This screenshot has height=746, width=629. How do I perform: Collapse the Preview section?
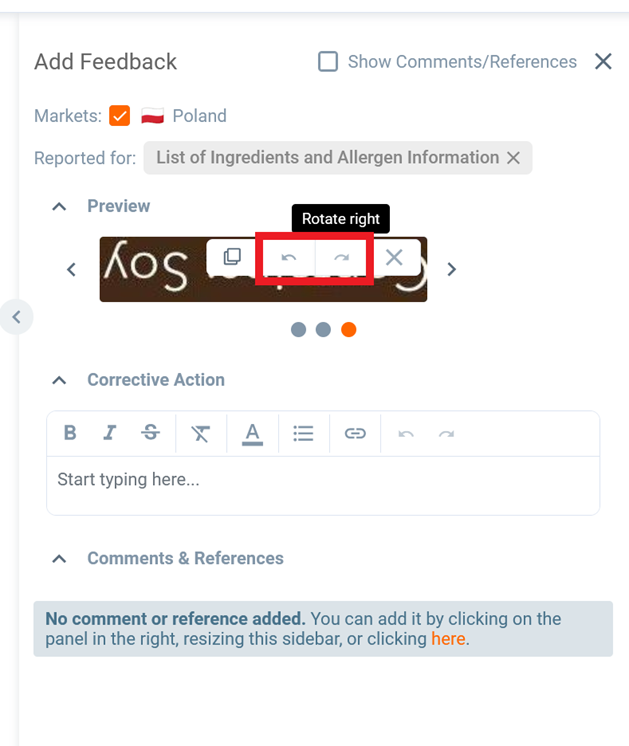coord(59,206)
